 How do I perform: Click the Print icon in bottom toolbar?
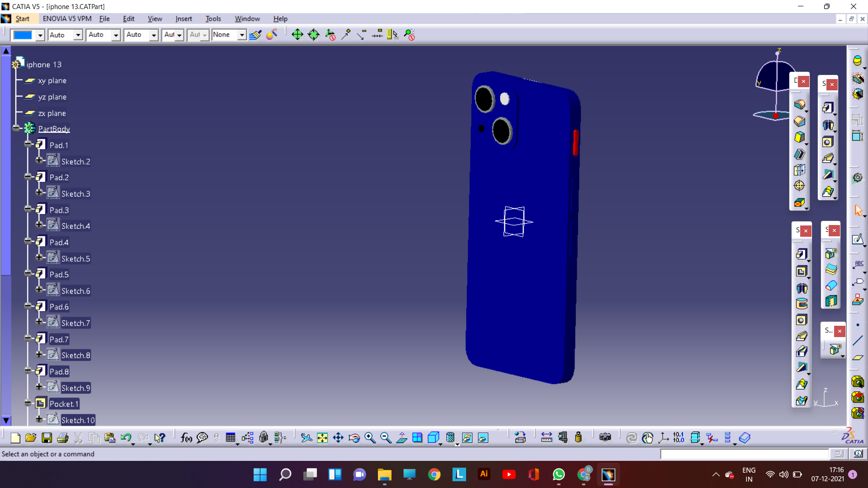coord(63,437)
